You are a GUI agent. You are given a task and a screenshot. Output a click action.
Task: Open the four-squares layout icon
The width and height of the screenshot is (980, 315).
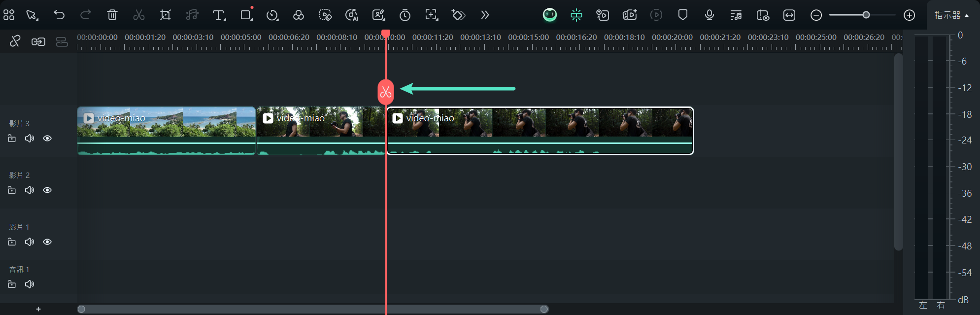[9, 15]
